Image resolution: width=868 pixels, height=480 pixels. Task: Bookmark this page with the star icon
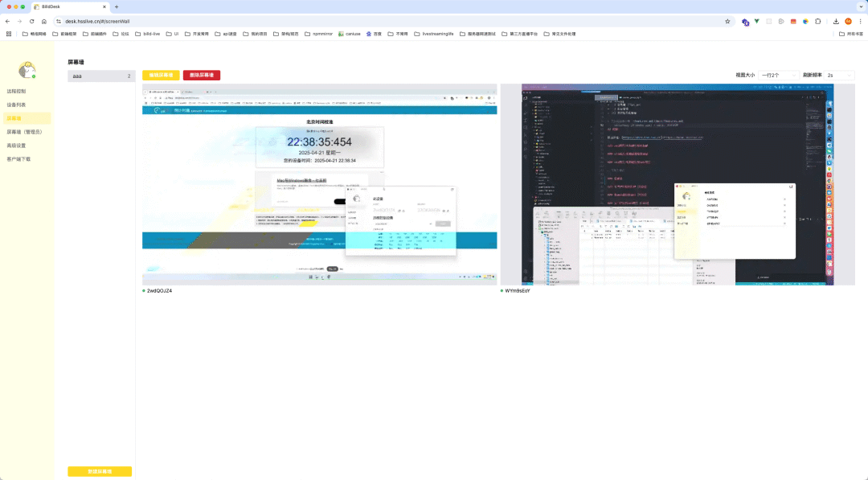(x=727, y=21)
